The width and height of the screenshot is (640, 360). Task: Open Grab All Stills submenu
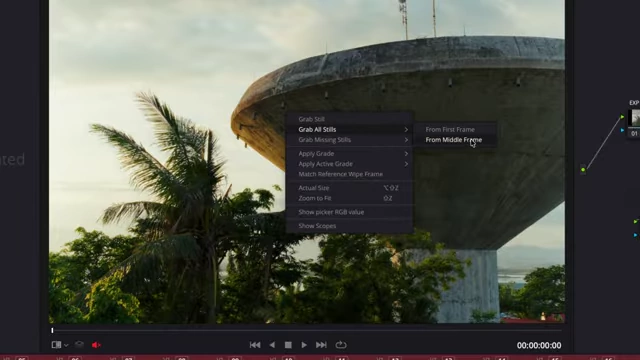(349, 129)
